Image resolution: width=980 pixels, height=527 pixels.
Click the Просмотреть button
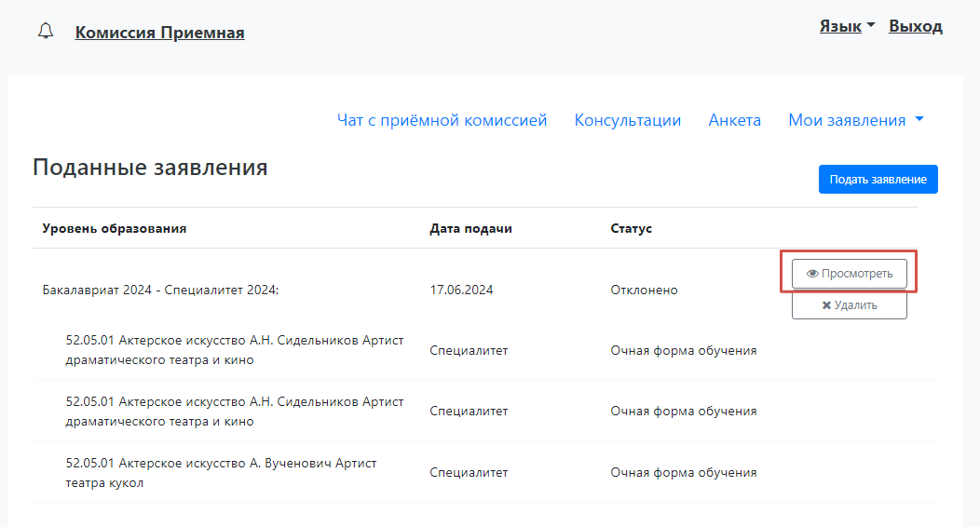click(x=850, y=274)
